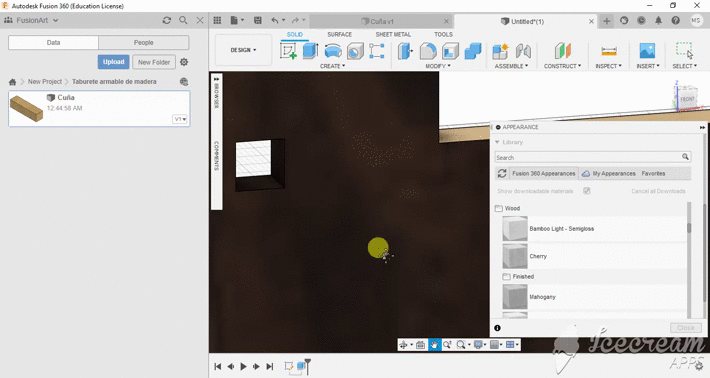This screenshot has width=710, height=378.
Task: Expand the ASSEMBLE menu
Action: click(x=511, y=66)
